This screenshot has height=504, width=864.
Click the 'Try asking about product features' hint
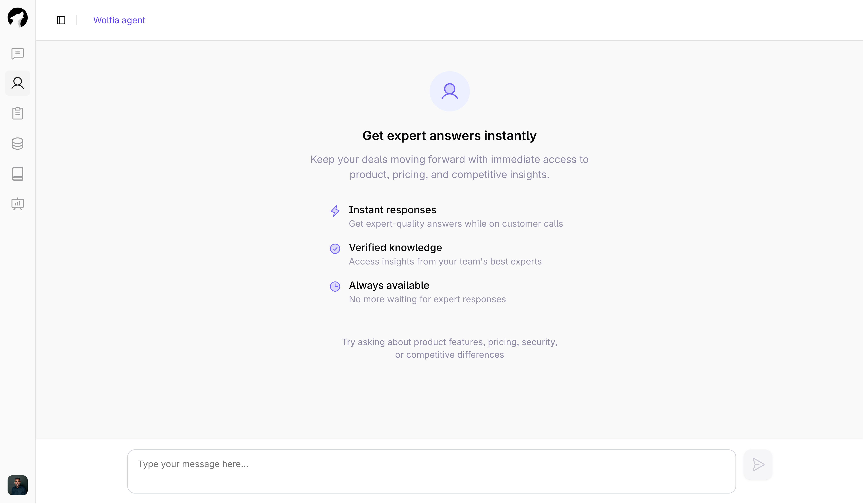click(x=450, y=348)
